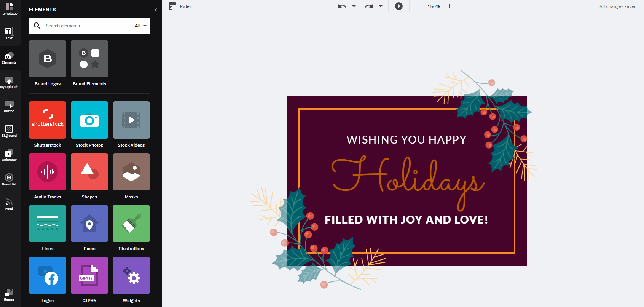
Task: Zoom out with the minus button
Action: click(x=419, y=6)
